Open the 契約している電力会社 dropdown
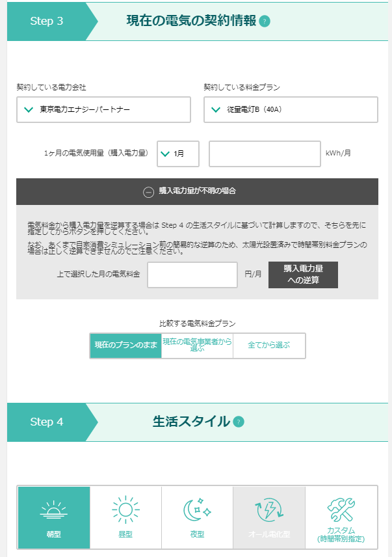This screenshot has height=557, width=392. tap(103, 109)
